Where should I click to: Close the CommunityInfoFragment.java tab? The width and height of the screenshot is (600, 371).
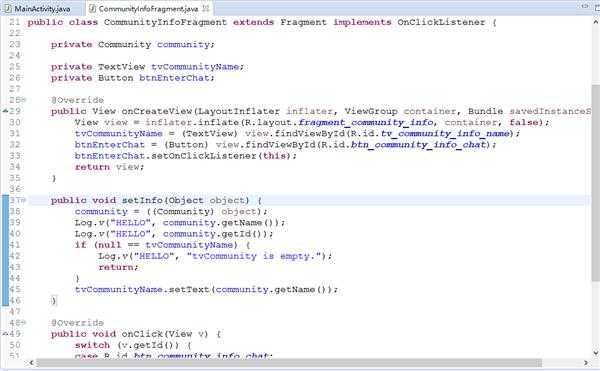pyautogui.click(x=205, y=8)
